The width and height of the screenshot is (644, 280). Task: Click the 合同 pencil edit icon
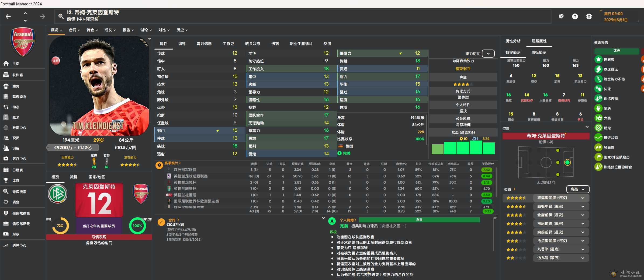[161, 222]
